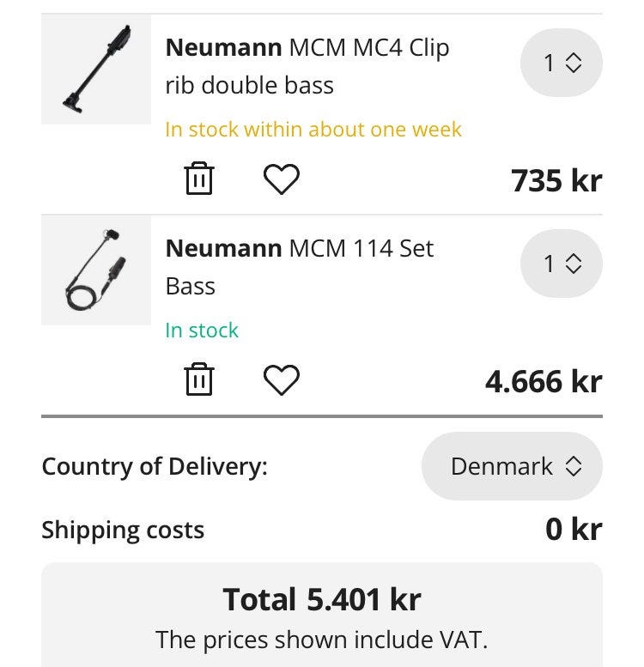The image size is (644, 667).
Task: Click 'The prices shown include VAT' note
Action: [x=322, y=640]
